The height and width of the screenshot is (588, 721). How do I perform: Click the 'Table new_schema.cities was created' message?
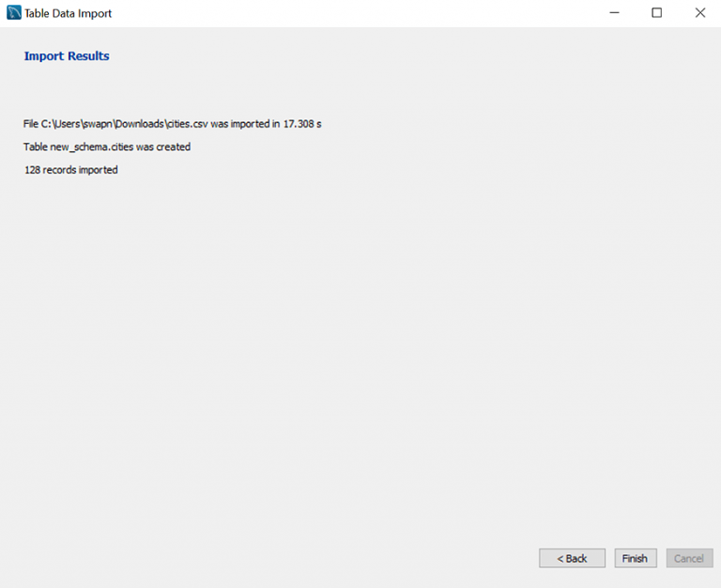pos(107,147)
